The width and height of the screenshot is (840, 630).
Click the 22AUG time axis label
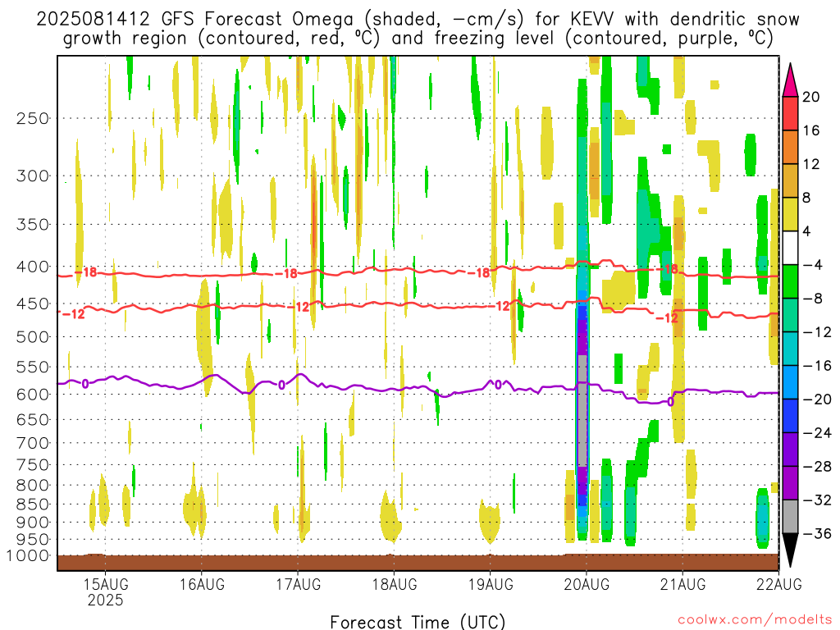pos(779,584)
